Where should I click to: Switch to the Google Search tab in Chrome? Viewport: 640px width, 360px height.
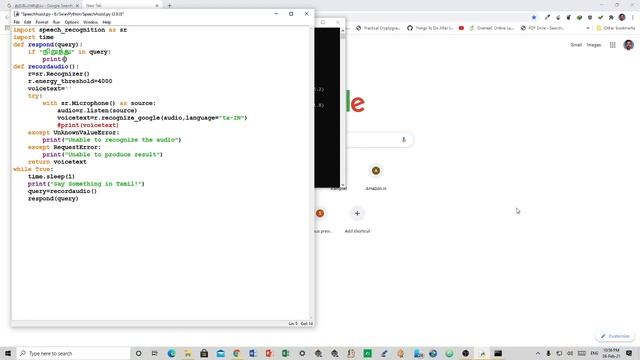coord(43,5)
